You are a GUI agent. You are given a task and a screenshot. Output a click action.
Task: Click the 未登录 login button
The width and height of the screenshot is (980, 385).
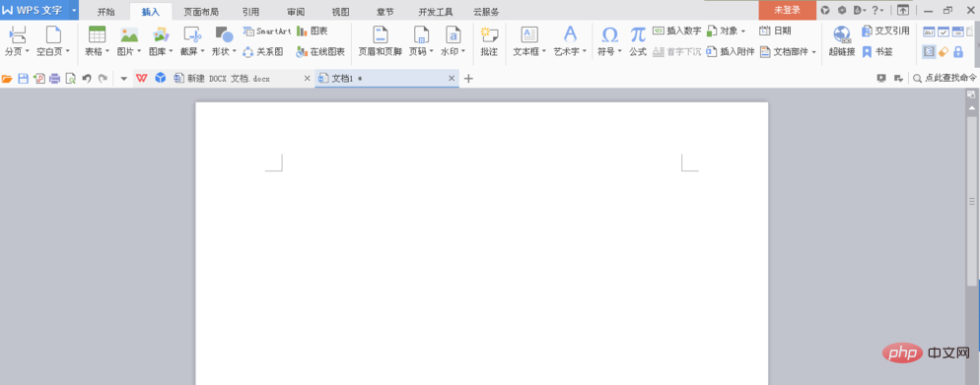point(787,10)
